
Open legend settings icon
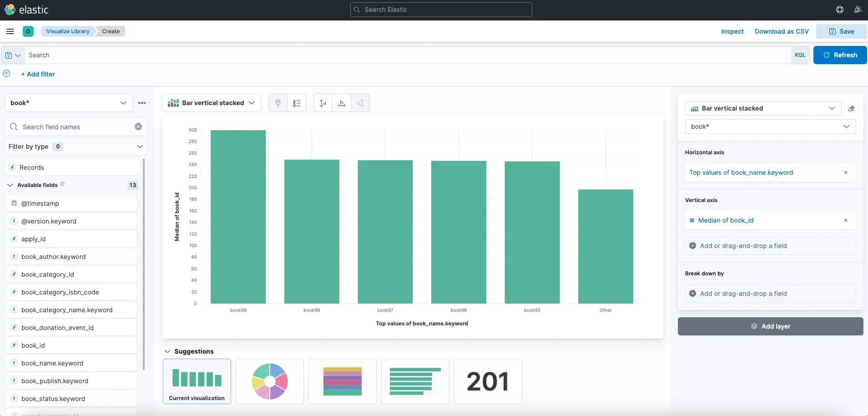pos(297,103)
